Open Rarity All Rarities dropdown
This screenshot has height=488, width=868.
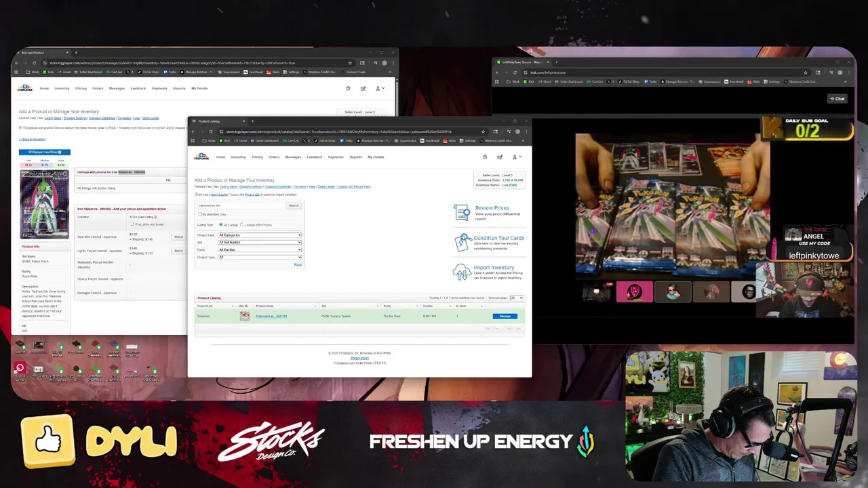click(260, 249)
